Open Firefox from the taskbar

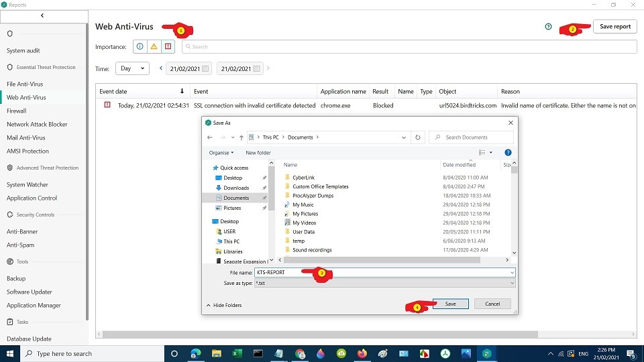pos(362,353)
